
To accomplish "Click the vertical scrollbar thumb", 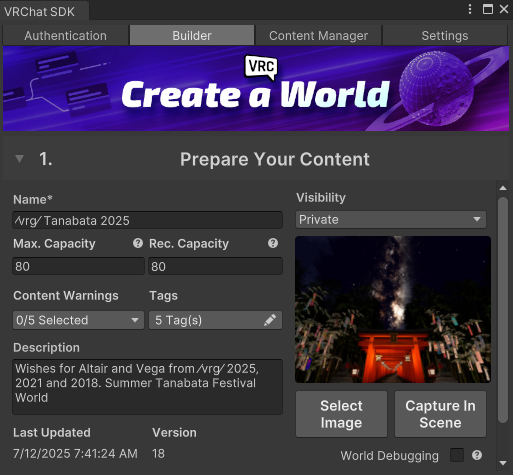I will 503,310.
